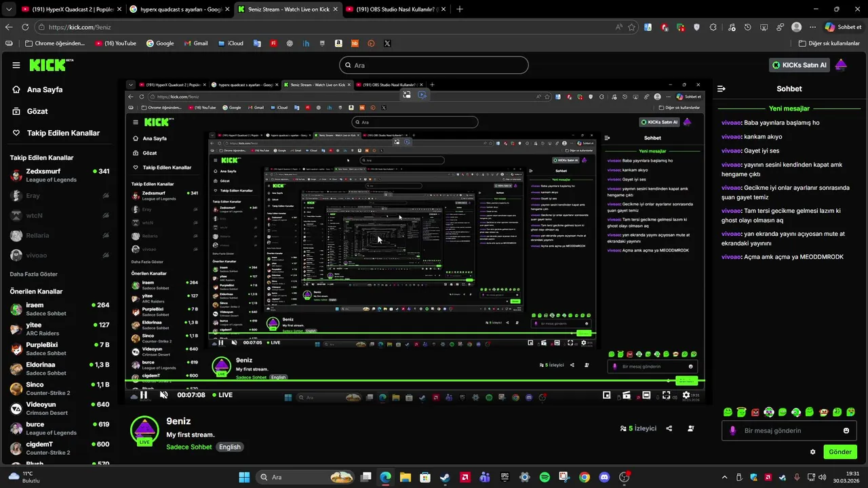Image resolution: width=868 pixels, height=488 pixels.
Task: Open a new browser tab
Action: (x=460, y=9)
